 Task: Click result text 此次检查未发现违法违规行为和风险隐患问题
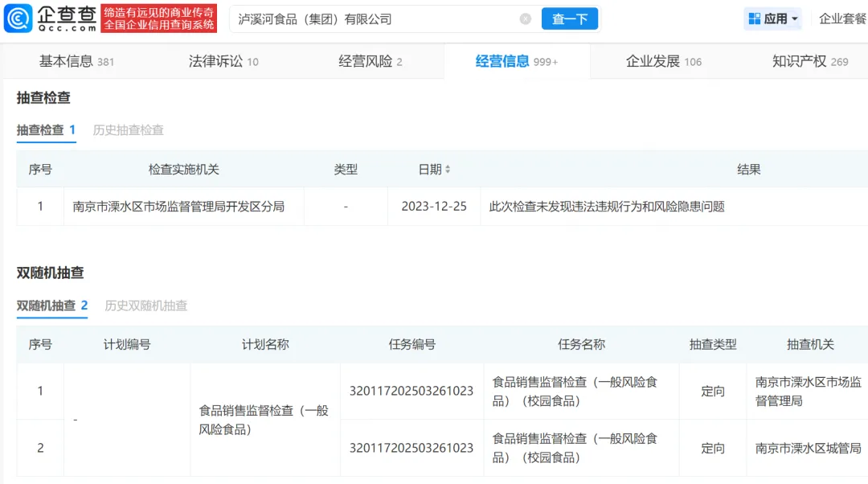coord(607,207)
